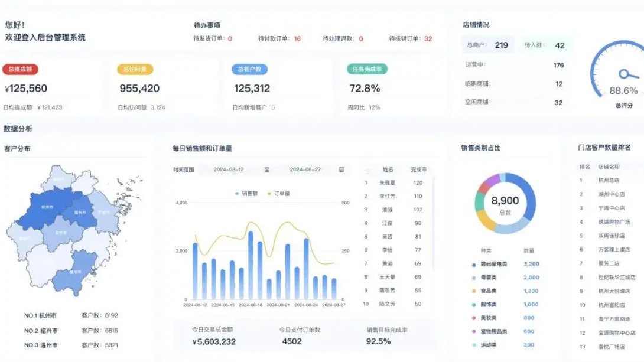The height and width of the screenshot is (362, 644).
Task: Click the red 总提成额 tag
Action: tap(20, 69)
